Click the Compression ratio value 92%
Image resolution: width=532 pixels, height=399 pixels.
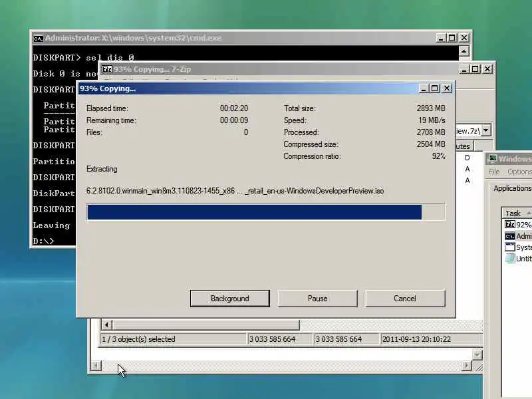pyautogui.click(x=439, y=156)
